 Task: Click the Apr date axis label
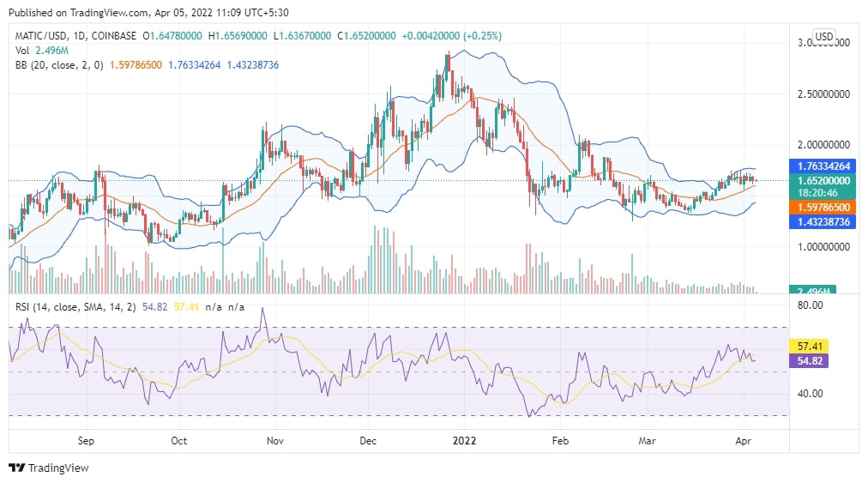[x=743, y=441]
